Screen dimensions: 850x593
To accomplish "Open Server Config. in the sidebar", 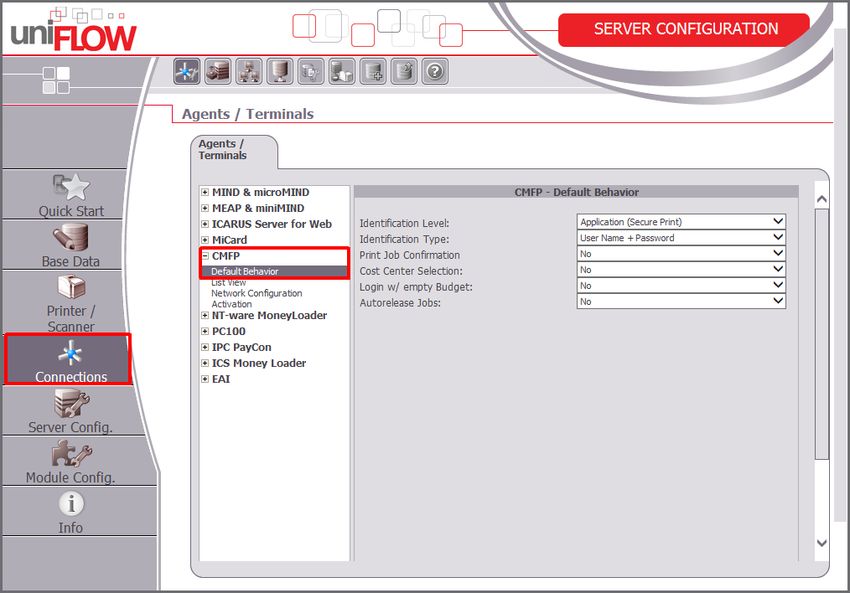I will tap(70, 411).
